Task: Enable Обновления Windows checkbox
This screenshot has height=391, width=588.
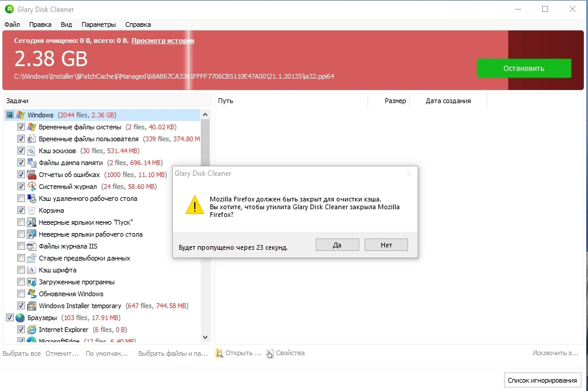Action: point(21,294)
